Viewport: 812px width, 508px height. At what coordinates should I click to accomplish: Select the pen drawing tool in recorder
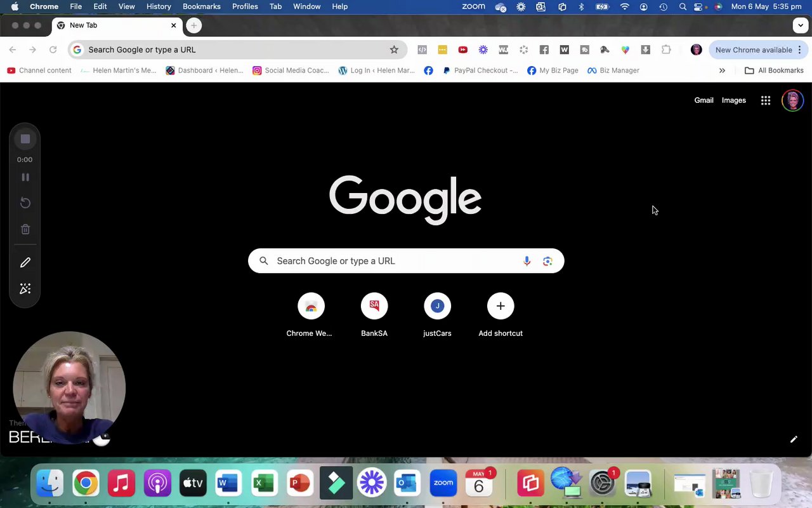point(25,262)
